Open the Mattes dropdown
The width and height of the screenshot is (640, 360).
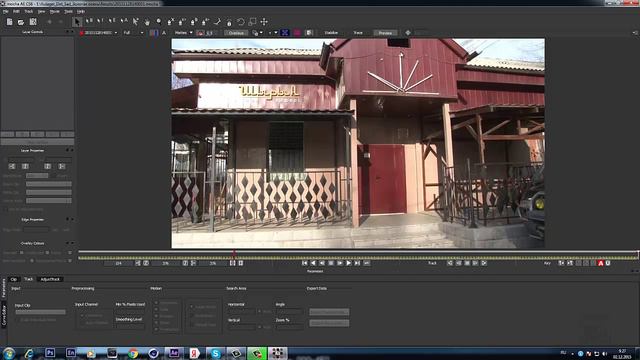tap(183, 33)
